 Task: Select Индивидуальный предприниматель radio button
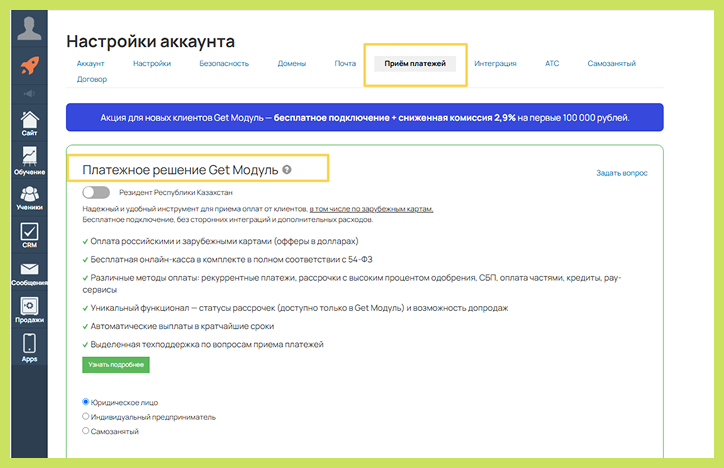85,416
